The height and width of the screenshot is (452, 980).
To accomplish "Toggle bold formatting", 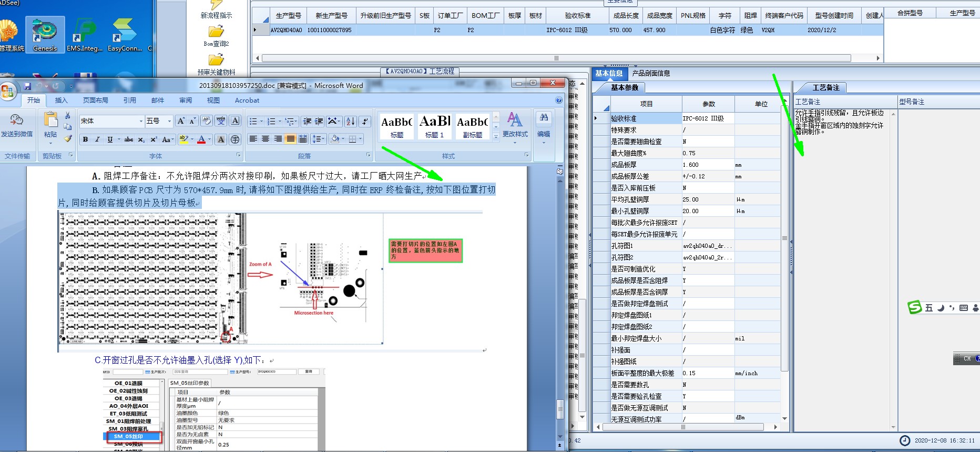I will pos(85,139).
